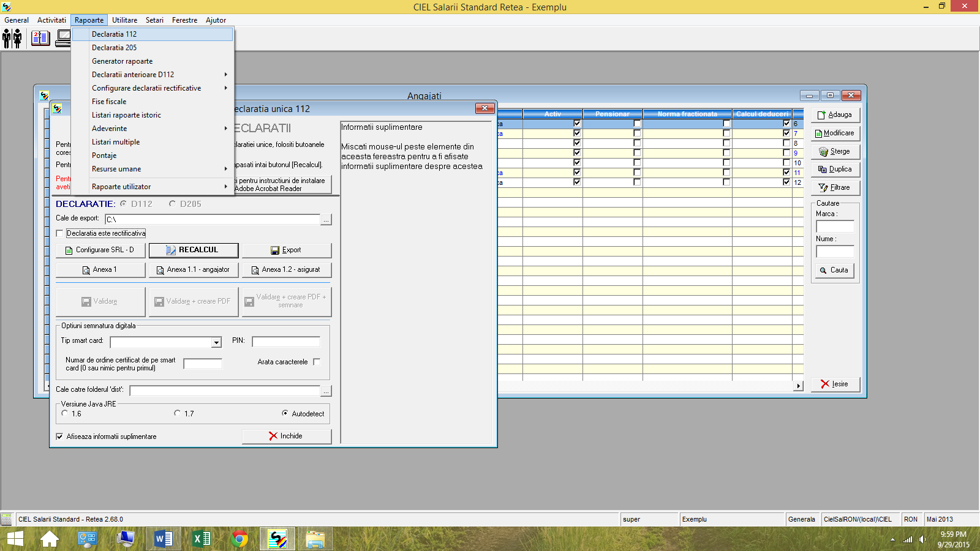Expand Configurare declaratii rectificative submenu
Image resolution: width=980 pixels, height=551 pixels.
(x=153, y=88)
